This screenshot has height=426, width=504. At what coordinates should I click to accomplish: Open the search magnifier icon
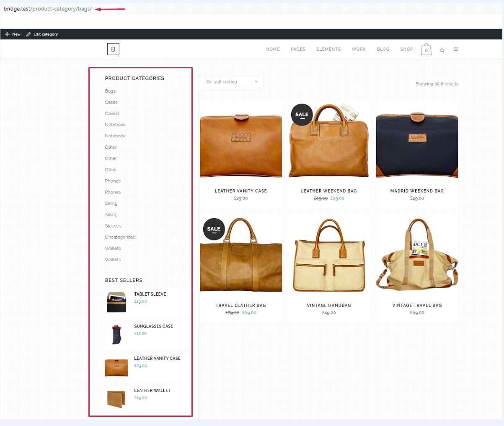[442, 50]
